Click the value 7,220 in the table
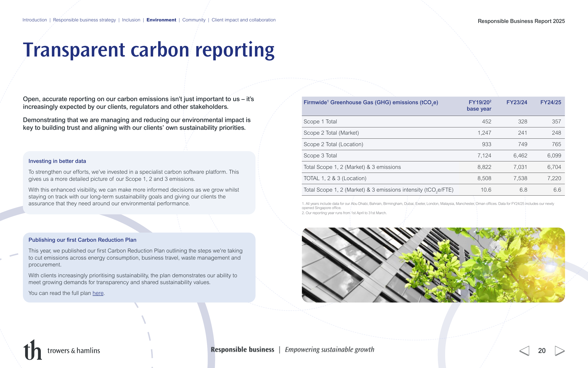Image resolution: width=588 pixels, height=368 pixels. coord(554,178)
